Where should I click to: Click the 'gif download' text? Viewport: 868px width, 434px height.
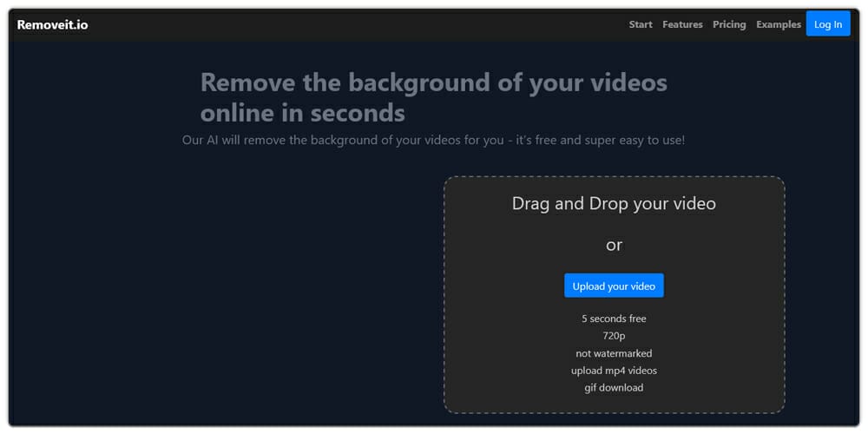(x=614, y=388)
